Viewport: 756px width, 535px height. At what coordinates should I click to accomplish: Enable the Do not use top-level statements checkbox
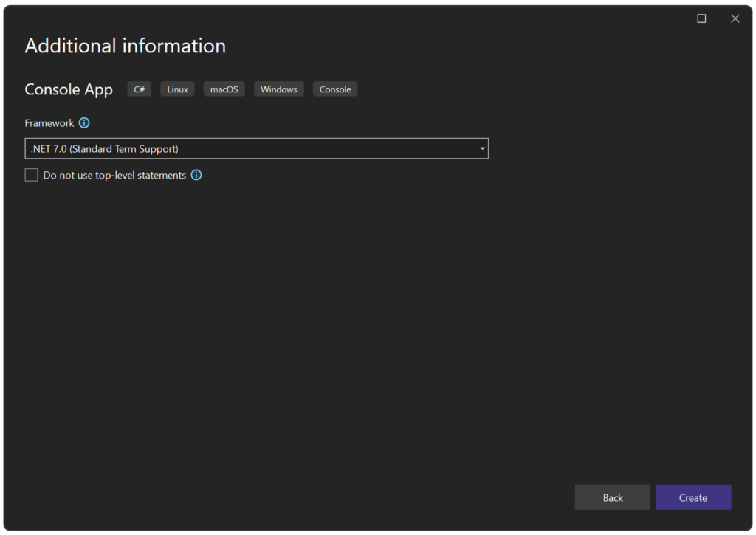[31, 174]
